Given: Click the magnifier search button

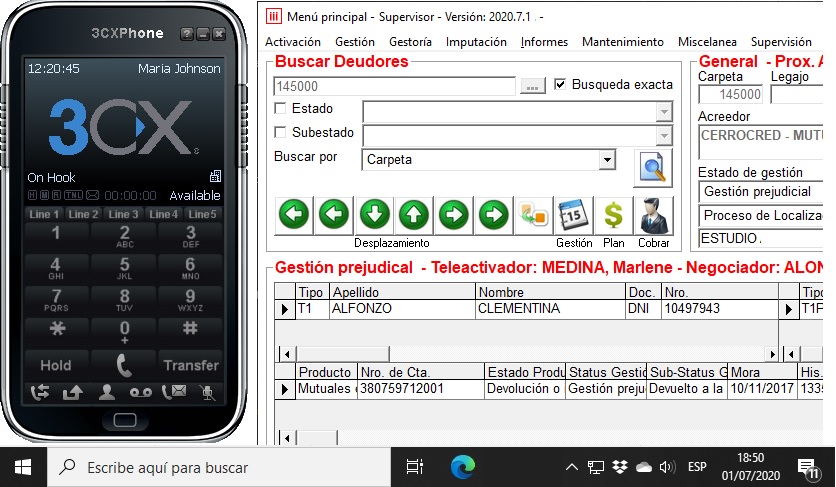Looking at the screenshot, I should pyautogui.click(x=653, y=167).
